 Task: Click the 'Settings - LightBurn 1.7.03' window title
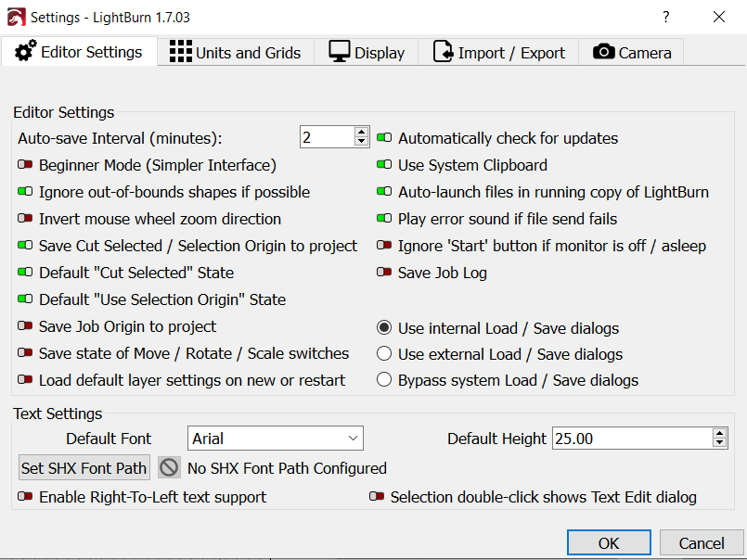coord(110,17)
